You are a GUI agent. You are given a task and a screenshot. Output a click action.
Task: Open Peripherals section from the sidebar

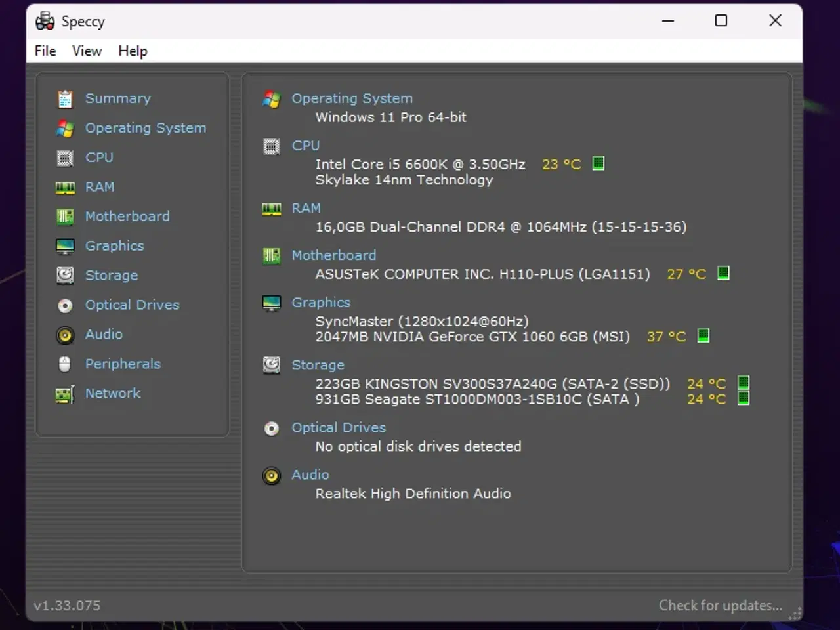pyautogui.click(x=123, y=364)
